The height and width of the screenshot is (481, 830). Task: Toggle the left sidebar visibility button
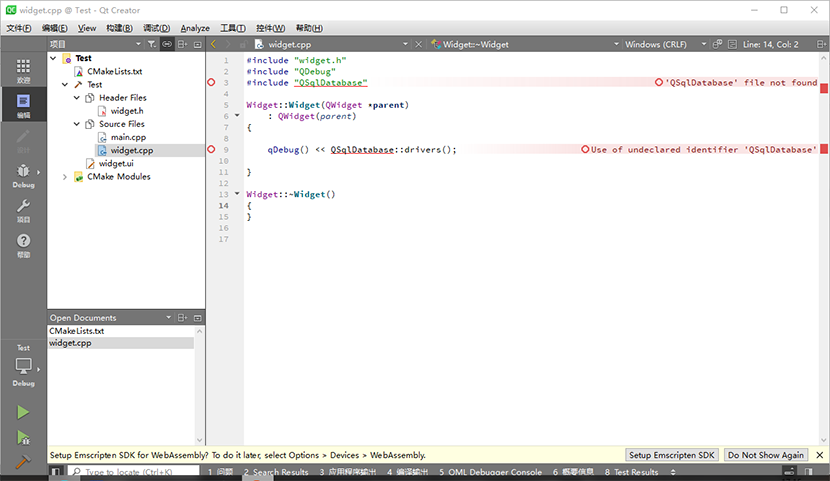(x=56, y=472)
